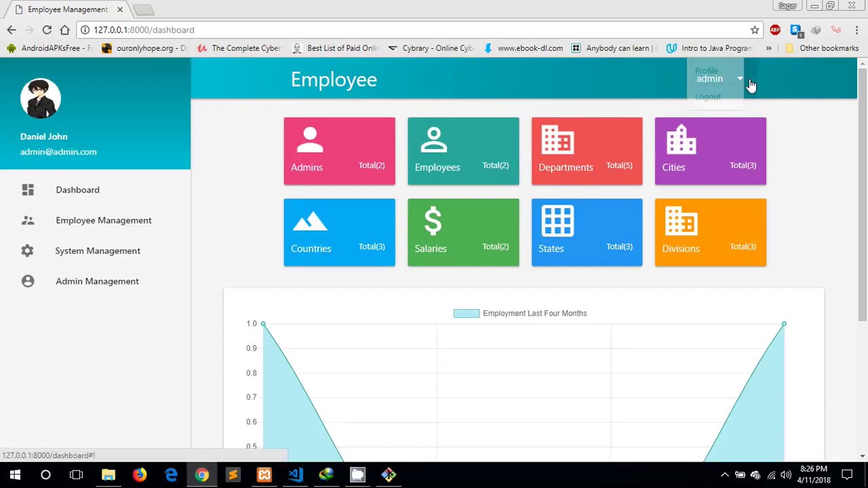Click the Dashboard grid icon in sidebar
868x488 pixels.
[x=28, y=190]
